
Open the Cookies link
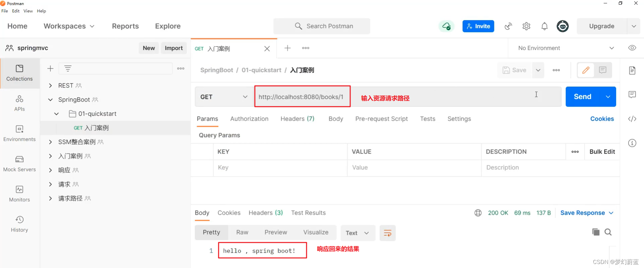[602, 119]
